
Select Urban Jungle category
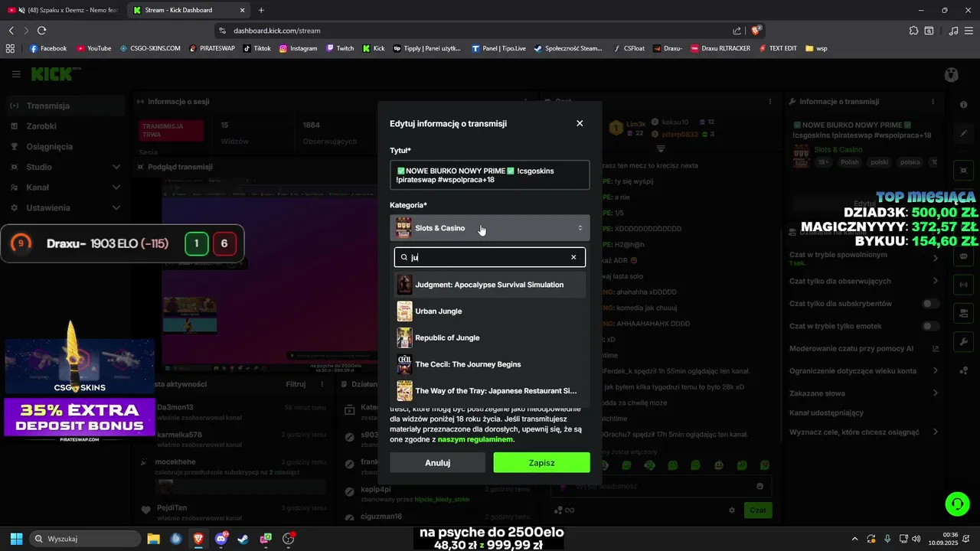click(x=489, y=311)
